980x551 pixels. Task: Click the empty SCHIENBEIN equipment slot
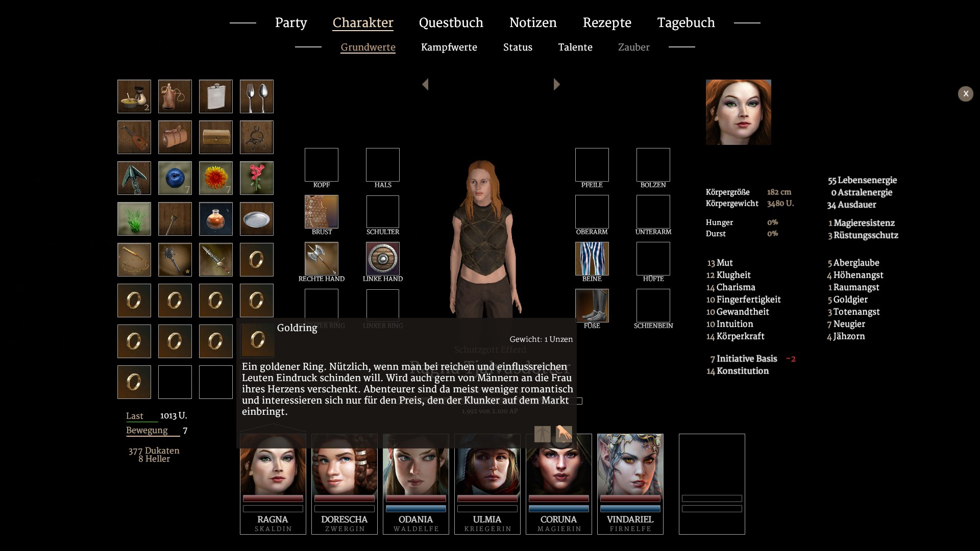pyautogui.click(x=653, y=306)
